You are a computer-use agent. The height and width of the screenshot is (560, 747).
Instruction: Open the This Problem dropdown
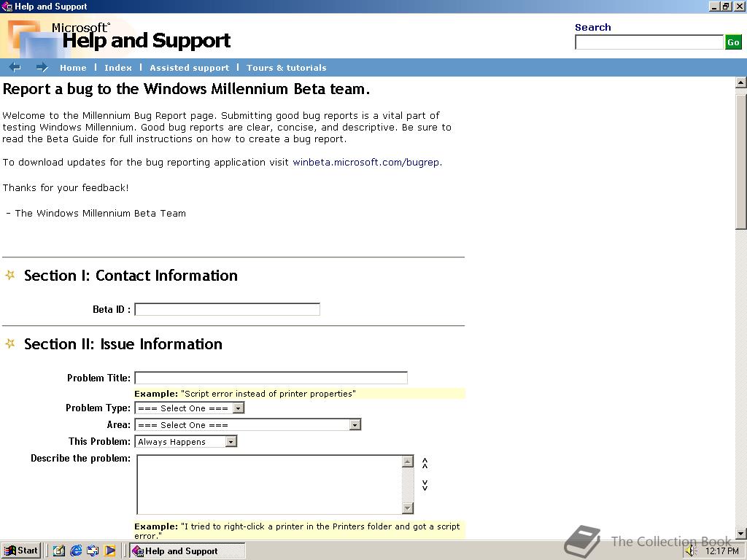186,441
